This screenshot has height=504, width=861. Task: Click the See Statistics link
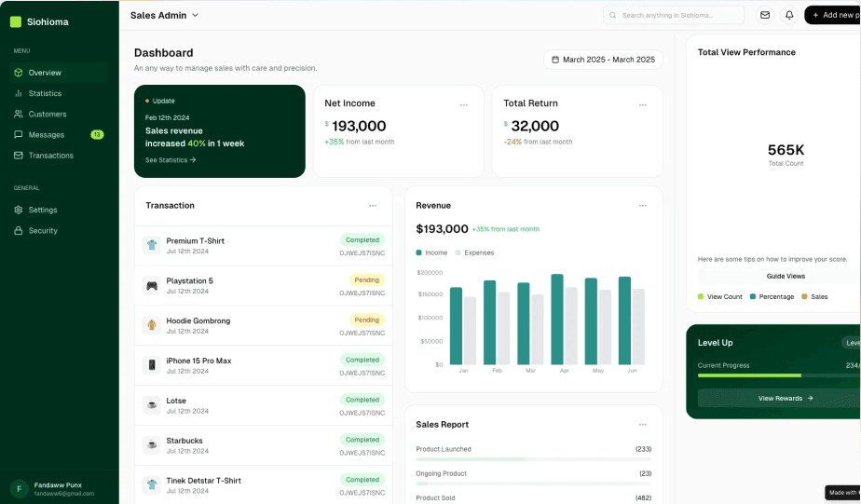coord(171,160)
